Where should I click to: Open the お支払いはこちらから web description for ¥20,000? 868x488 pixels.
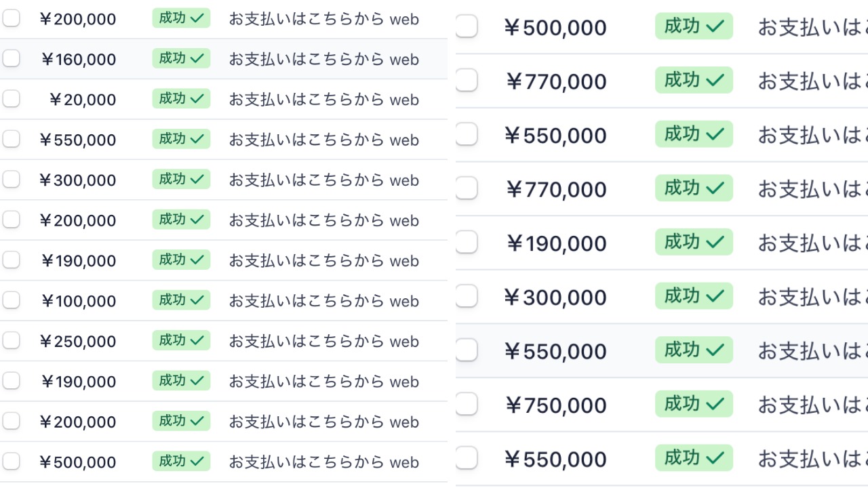pos(323,100)
